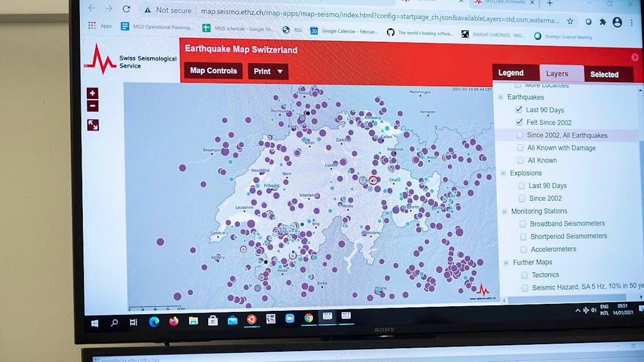This screenshot has height=362, width=644.
Task: Collapse the Further Maps section
Action: [506, 262]
